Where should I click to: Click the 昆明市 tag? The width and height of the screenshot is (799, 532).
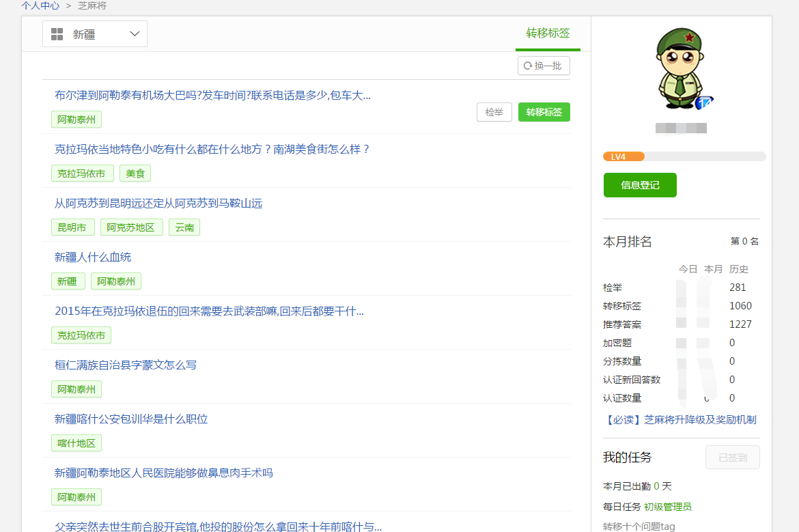click(72, 227)
